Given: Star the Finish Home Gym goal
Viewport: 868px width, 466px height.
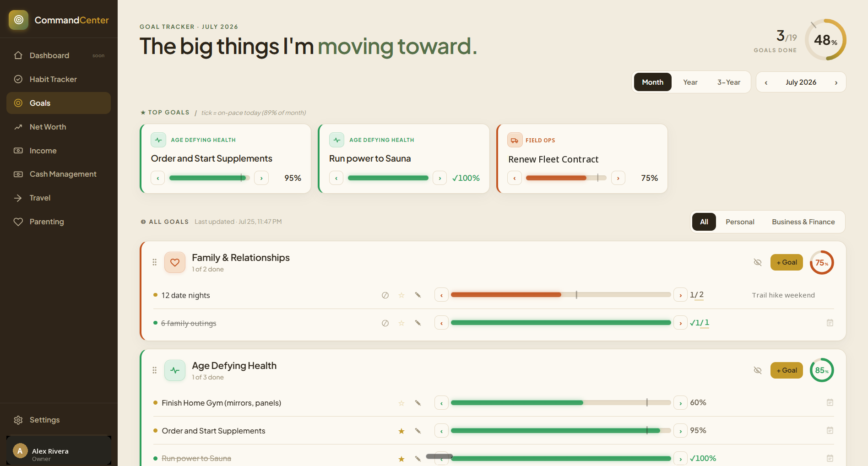Looking at the screenshot, I should point(401,403).
